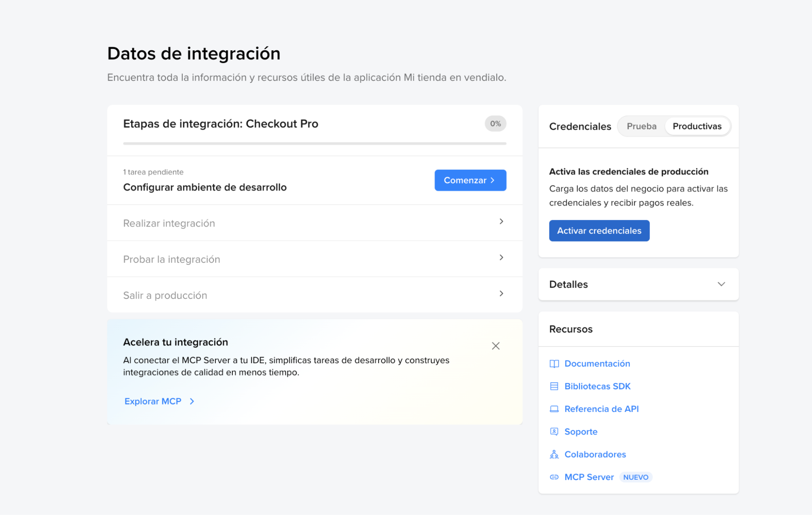Click the 0% progress badge

(495, 123)
